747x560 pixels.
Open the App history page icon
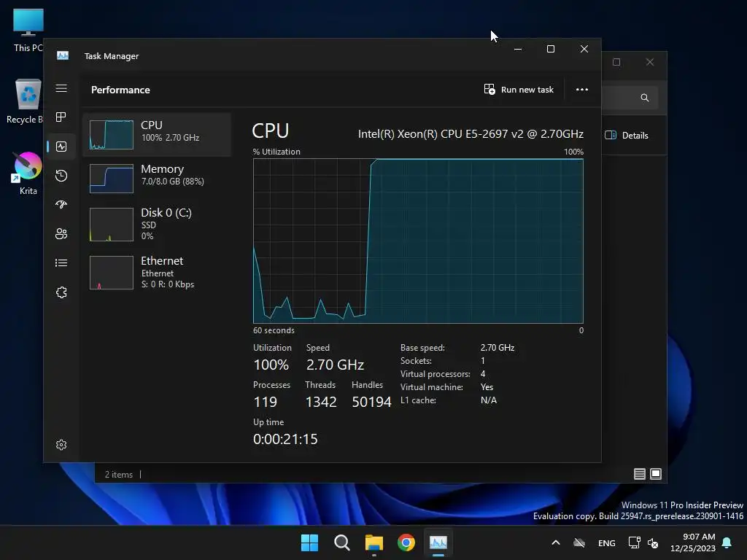[x=61, y=176]
